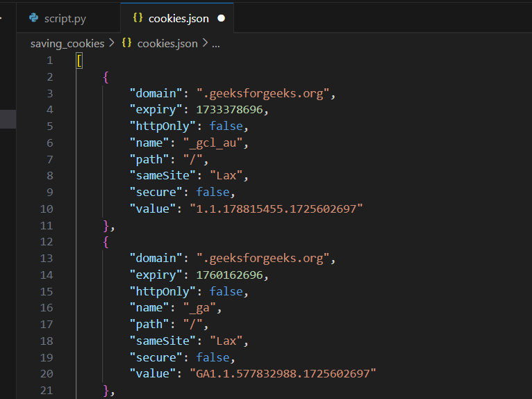Click the expiry value 1733378696
The width and height of the screenshot is (532, 399).
(x=229, y=110)
